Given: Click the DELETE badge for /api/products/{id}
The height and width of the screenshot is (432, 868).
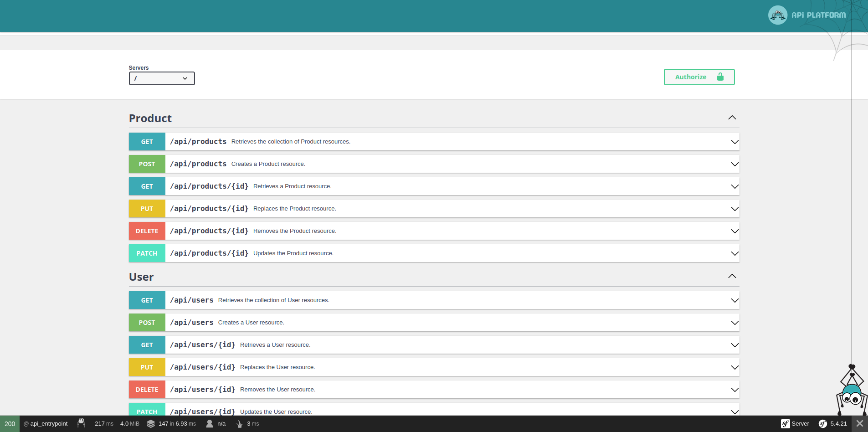Looking at the screenshot, I should click(x=147, y=231).
